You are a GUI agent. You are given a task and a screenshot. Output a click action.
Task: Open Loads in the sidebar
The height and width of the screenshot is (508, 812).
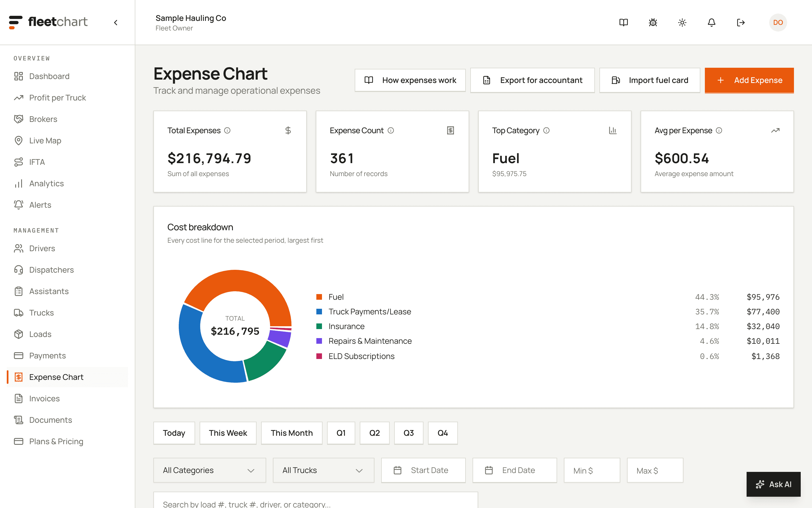pos(67,334)
